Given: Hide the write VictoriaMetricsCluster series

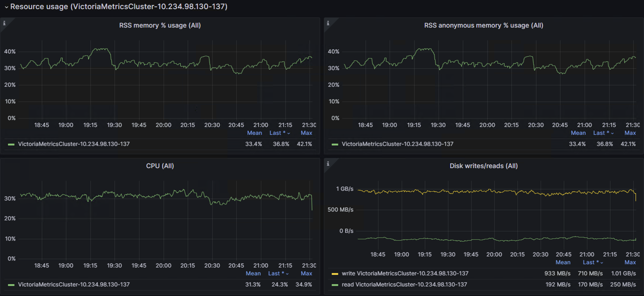Looking at the screenshot, I should 405,273.
